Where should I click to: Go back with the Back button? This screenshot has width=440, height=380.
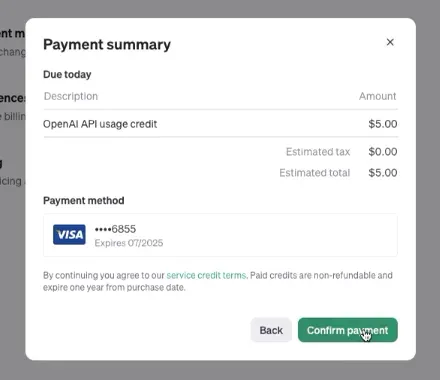271,330
